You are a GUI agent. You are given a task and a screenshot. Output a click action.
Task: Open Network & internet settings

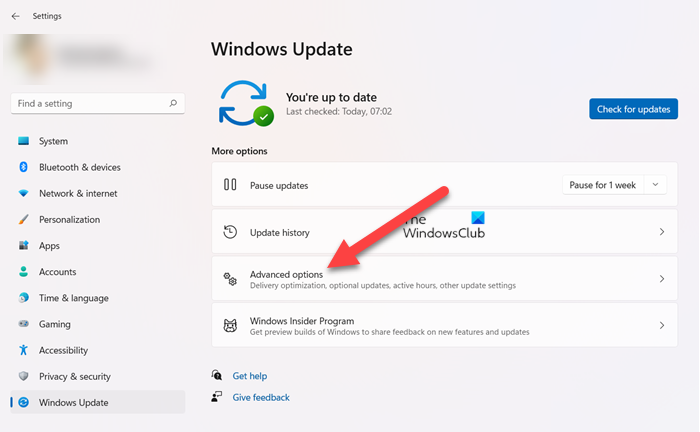[97, 193]
